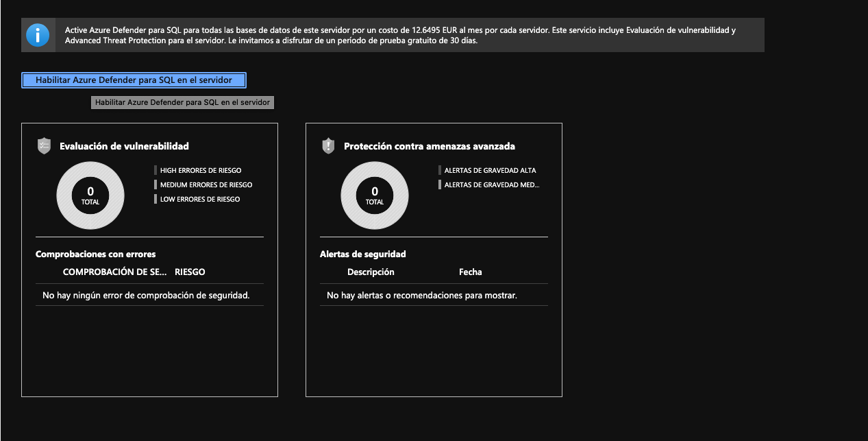Image resolution: width=868 pixels, height=441 pixels.
Task: Sort by the Fecha column header
Action: pyautogui.click(x=470, y=272)
